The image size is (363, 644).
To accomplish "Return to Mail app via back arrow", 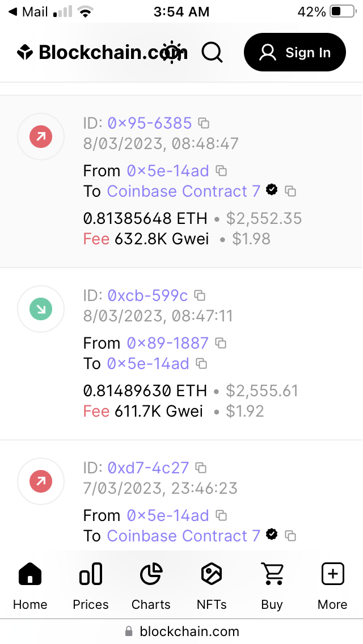I will tap(27, 11).
